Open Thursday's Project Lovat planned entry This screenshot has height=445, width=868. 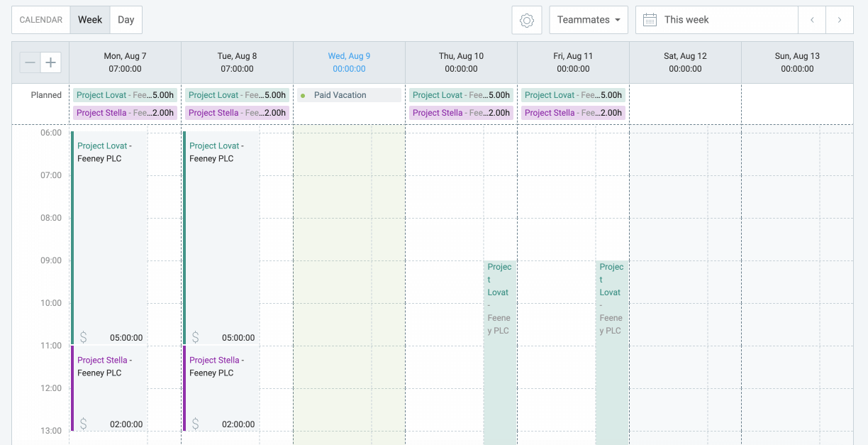(x=461, y=94)
